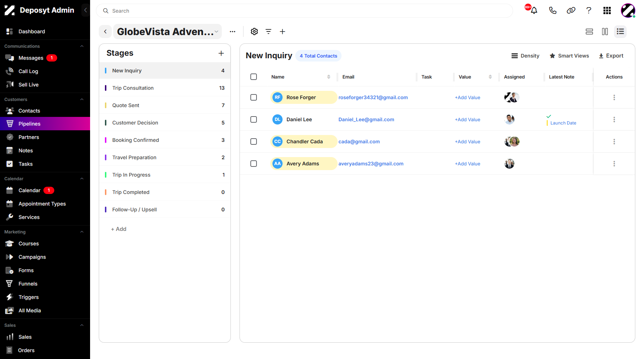Open the user profile avatar

tap(628, 10)
